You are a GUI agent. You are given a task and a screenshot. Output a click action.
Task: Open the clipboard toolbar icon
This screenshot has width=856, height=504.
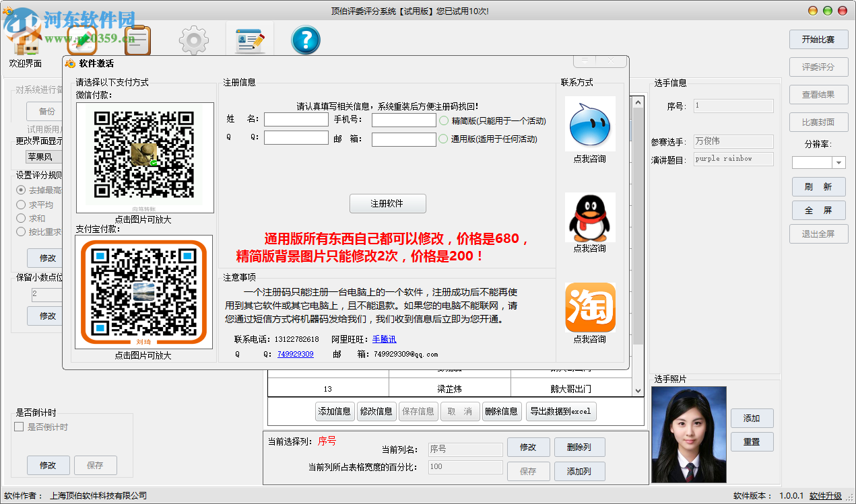[x=137, y=39]
